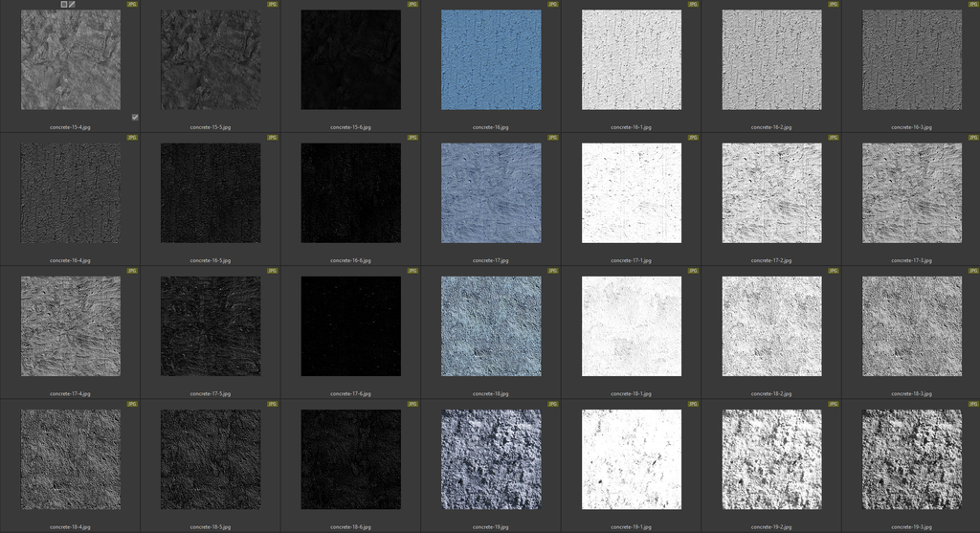Image resolution: width=980 pixels, height=533 pixels.
Task: Select the concrete-17.jpg color texture thumbnail
Action: [x=491, y=193]
